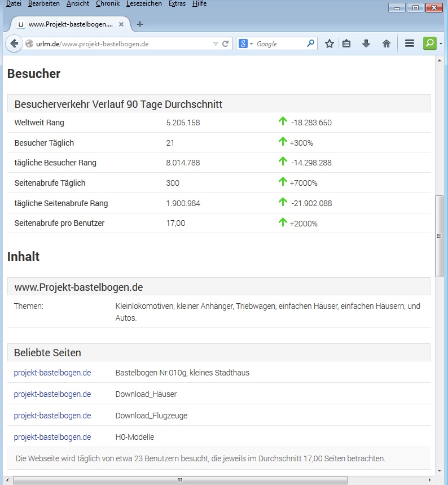Select the change value -18.283.650
The height and width of the screenshot is (485, 448).
[311, 123]
